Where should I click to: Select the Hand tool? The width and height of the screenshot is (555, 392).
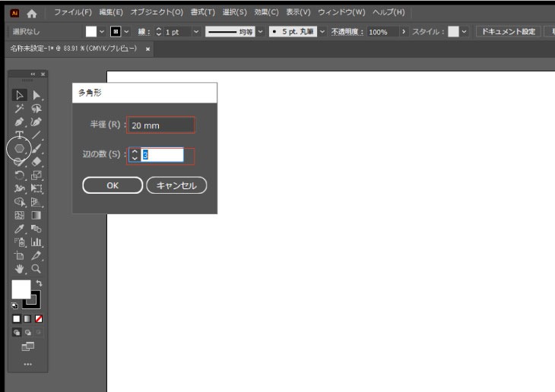(x=21, y=269)
